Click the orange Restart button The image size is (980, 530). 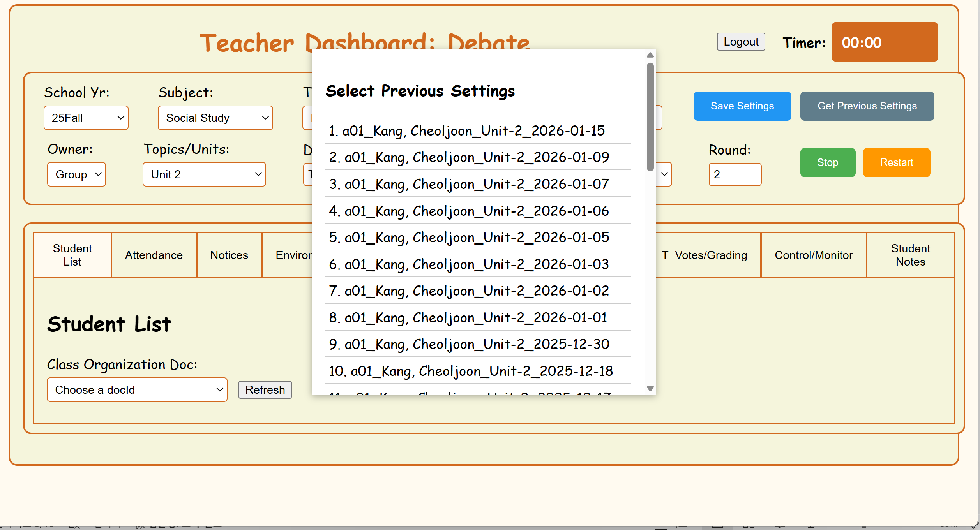[x=896, y=162]
